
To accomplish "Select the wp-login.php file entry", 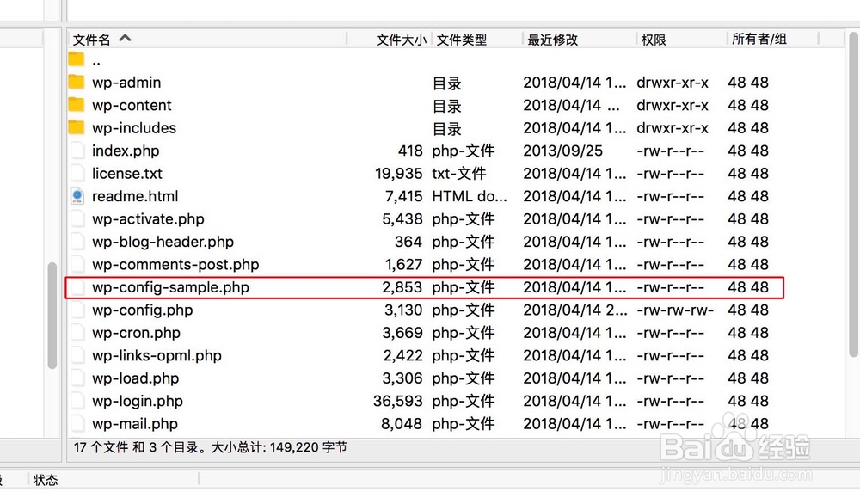I will point(138,401).
